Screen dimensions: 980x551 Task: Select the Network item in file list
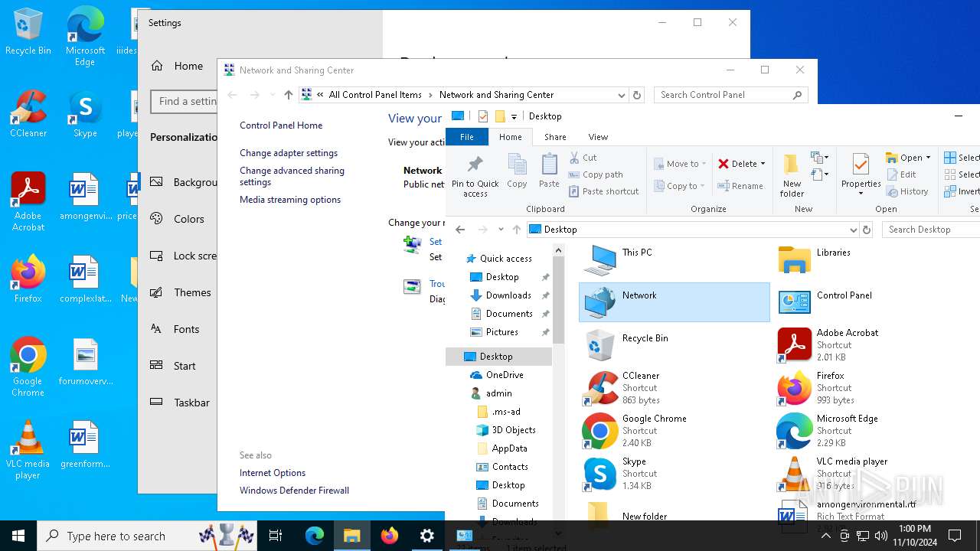point(674,302)
